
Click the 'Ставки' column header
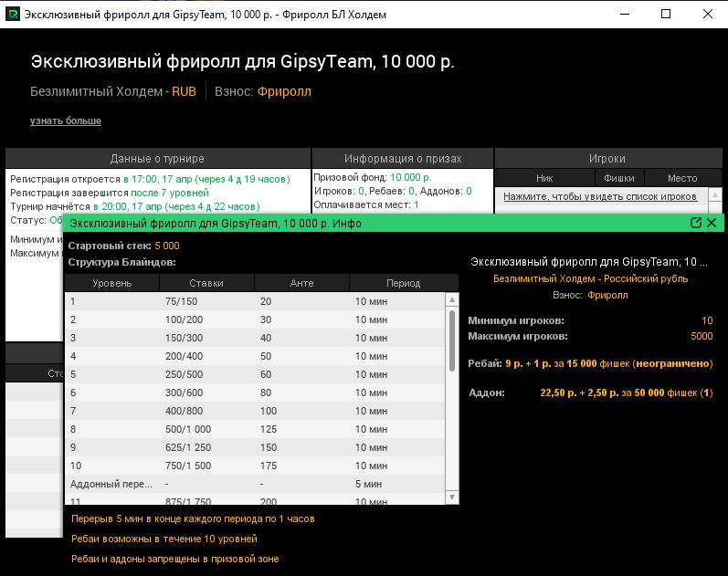[206, 283]
